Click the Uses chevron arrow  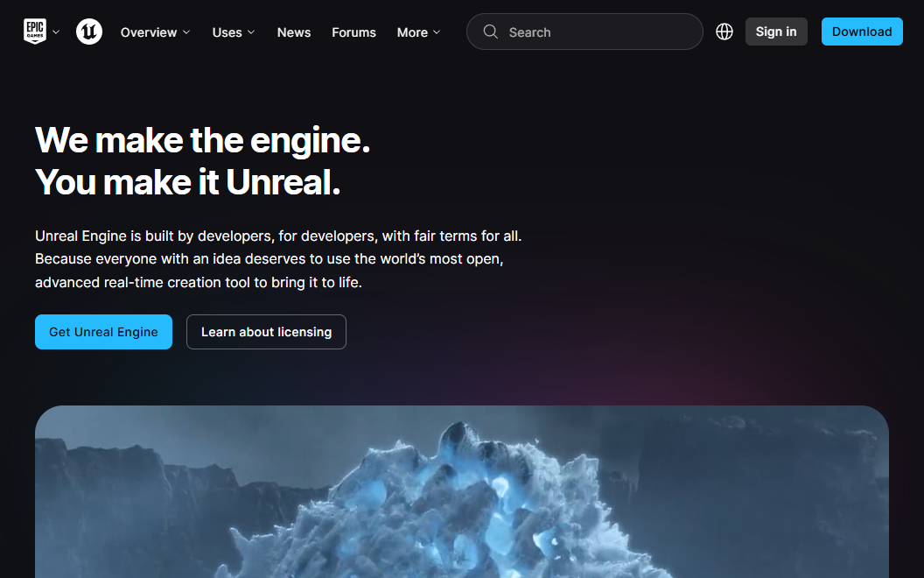pyautogui.click(x=251, y=32)
